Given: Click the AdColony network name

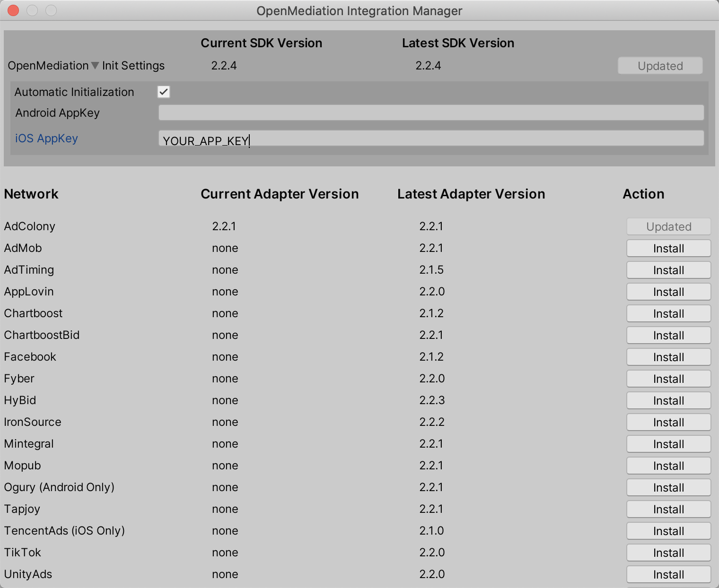Looking at the screenshot, I should pos(30,226).
